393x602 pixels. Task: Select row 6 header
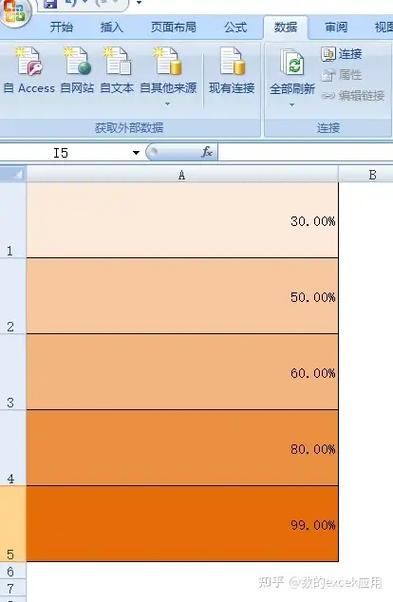13,571
